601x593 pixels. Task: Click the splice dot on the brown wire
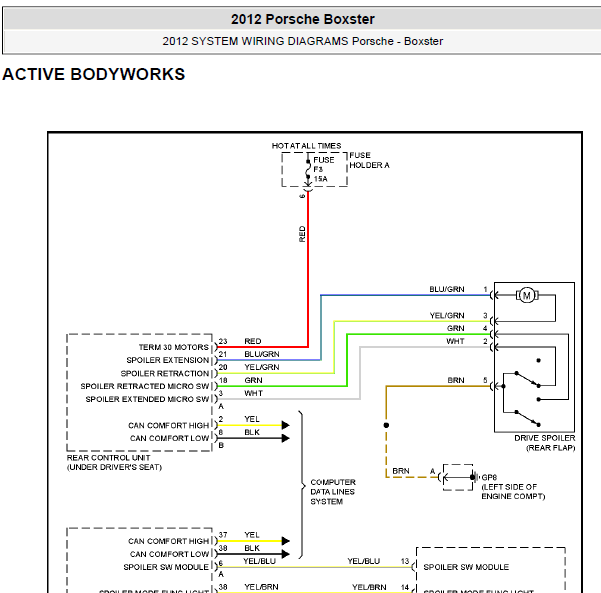click(386, 425)
